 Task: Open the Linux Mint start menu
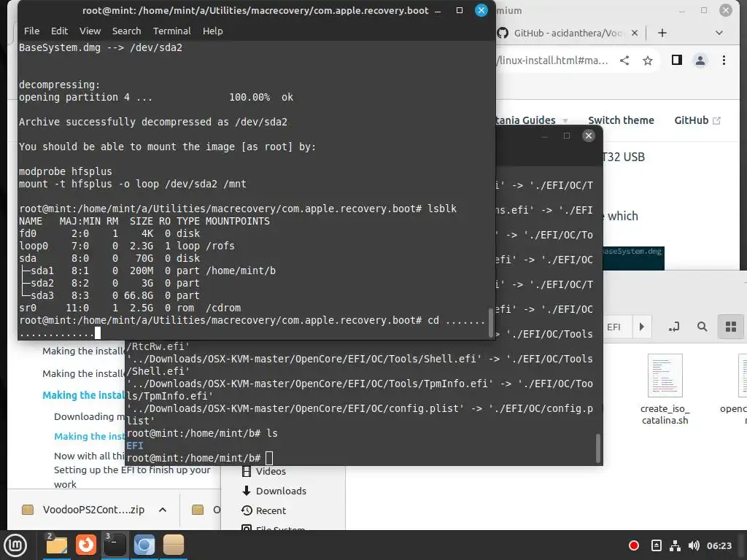click(15, 545)
